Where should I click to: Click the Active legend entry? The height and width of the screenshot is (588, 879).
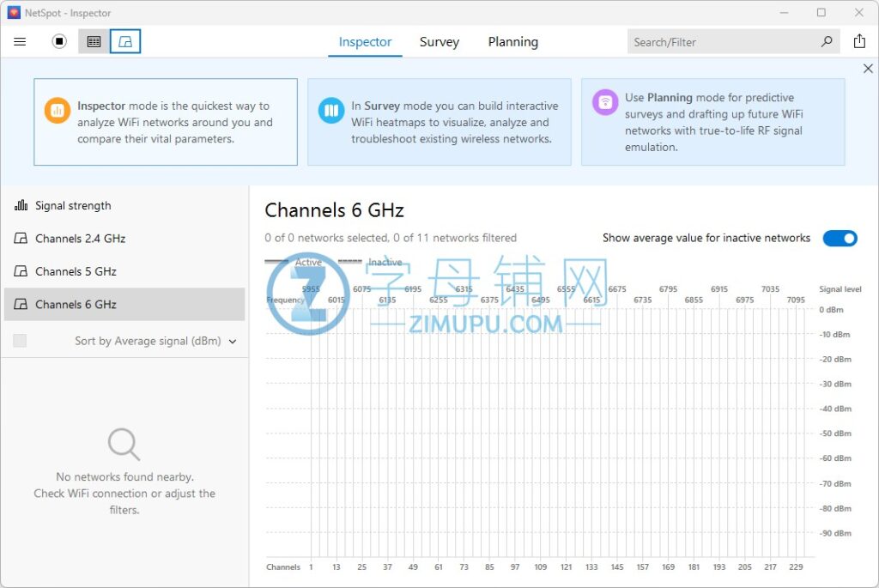point(294,262)
